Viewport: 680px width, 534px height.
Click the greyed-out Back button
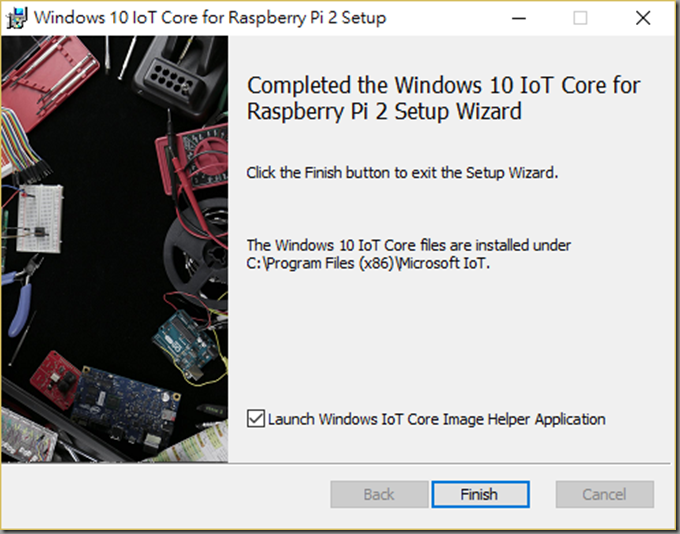click(x=379, y=494)
